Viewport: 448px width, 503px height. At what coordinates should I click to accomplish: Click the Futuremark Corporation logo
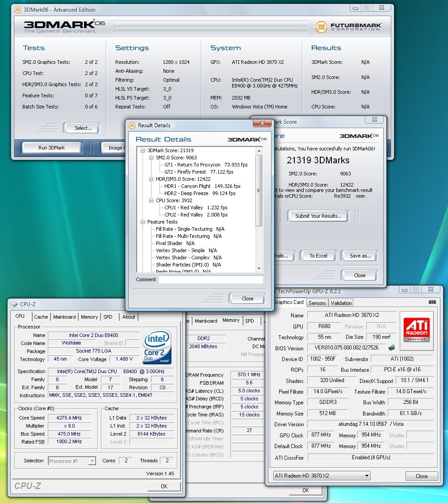(x=348, y=26)
